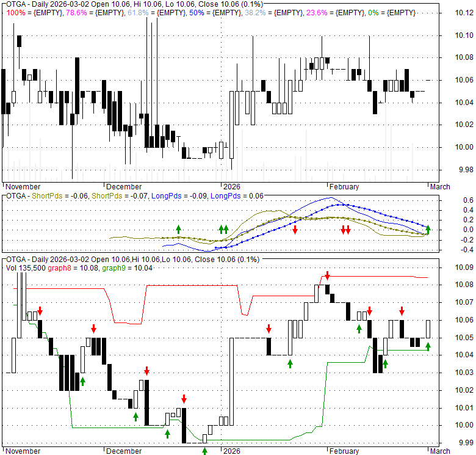The height and width of the screenshot is (455, 476).
Task: Click the lone mid-December green arrow in indicator panel
Action: coord(178,229)
